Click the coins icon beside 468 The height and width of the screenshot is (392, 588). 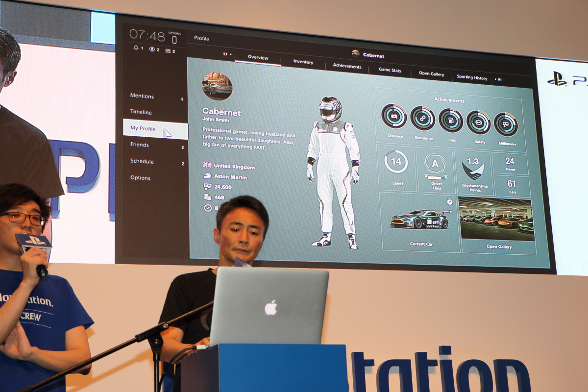click(207, 197)
